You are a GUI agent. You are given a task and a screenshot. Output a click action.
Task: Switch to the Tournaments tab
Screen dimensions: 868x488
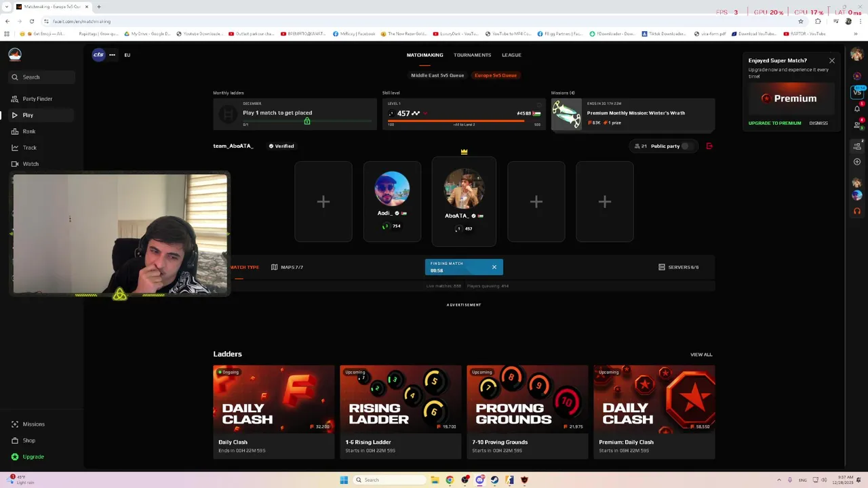(472, 55)
